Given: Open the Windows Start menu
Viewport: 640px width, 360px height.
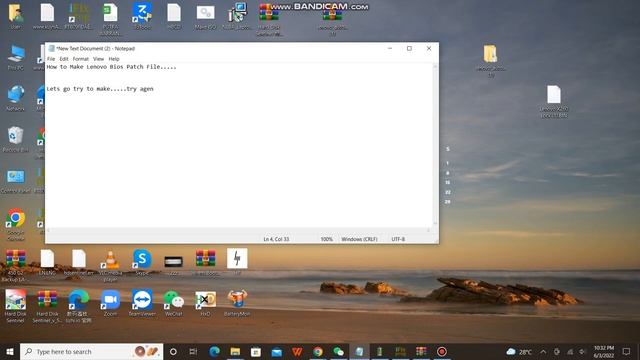Looking at the screenshot, I should pyautogui.click(x=10, y=351).
